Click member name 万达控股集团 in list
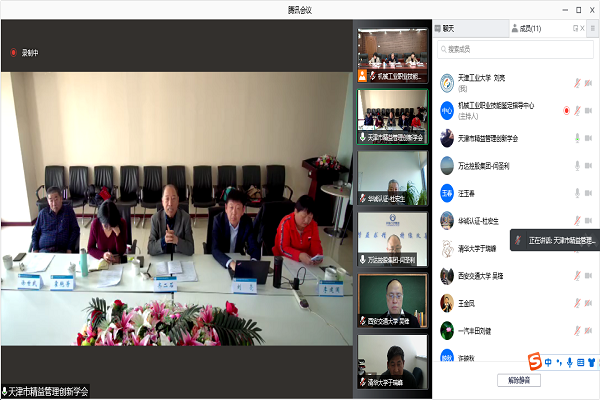The height and width of the screenshot is (400, 600). (483, 166)
